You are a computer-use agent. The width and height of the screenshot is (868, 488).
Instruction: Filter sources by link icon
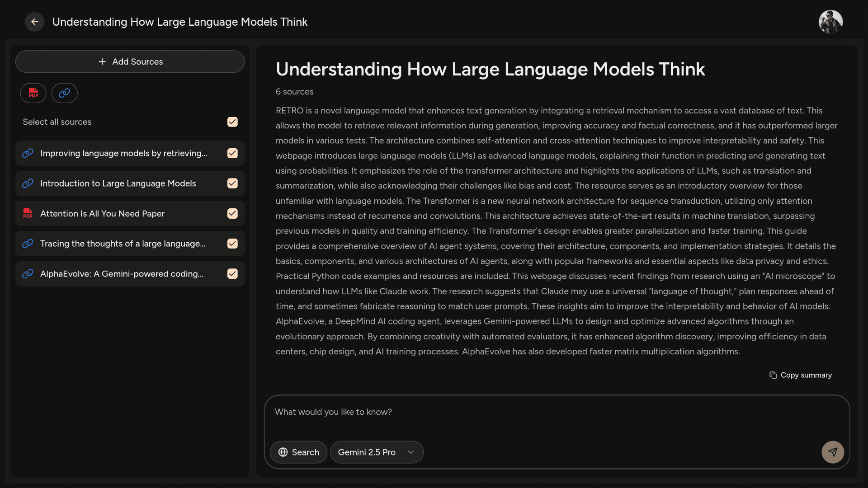64,93
